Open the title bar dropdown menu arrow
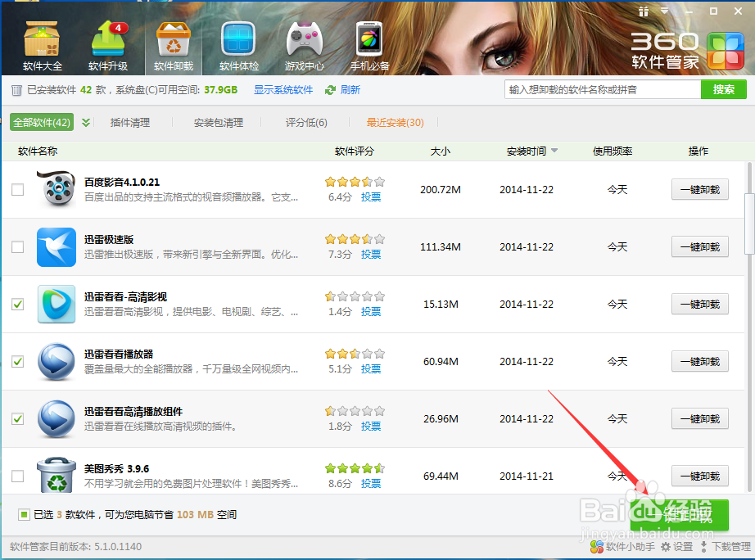 (665, 11)
